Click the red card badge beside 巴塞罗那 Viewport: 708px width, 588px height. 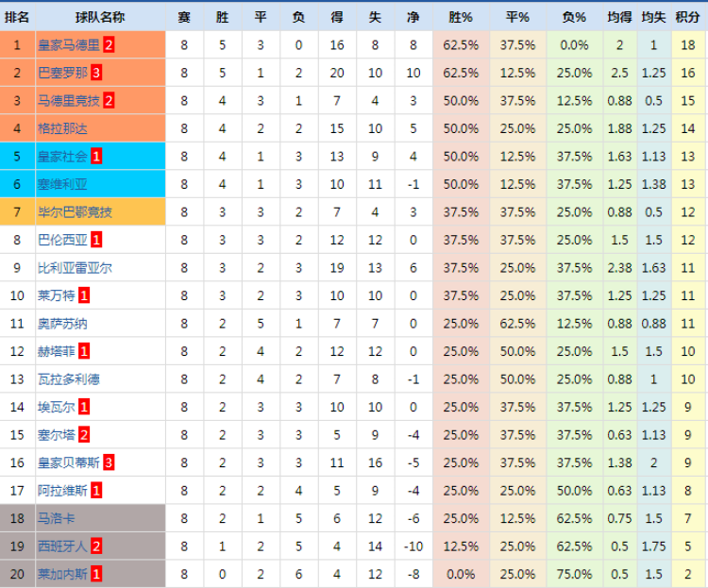pyautogui.click(x=96, y=73)
